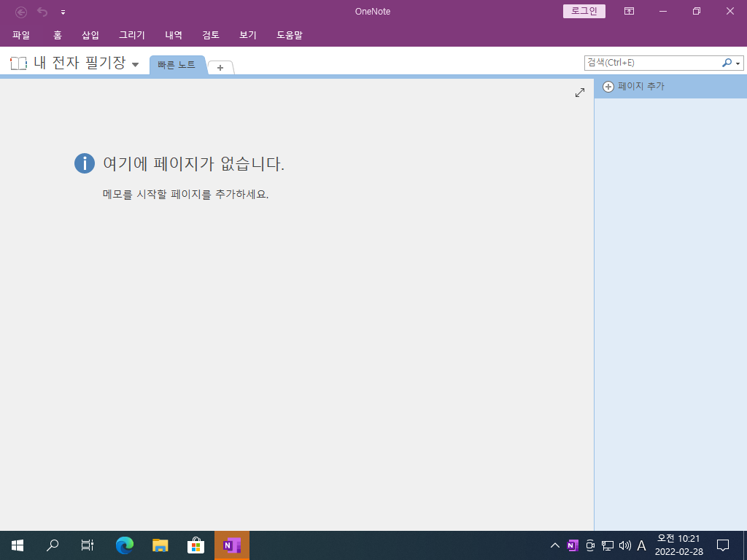This screenshot has width=747, height=560.
Task: Click the 로그인 sign-in button
Action: click(584, 12)
